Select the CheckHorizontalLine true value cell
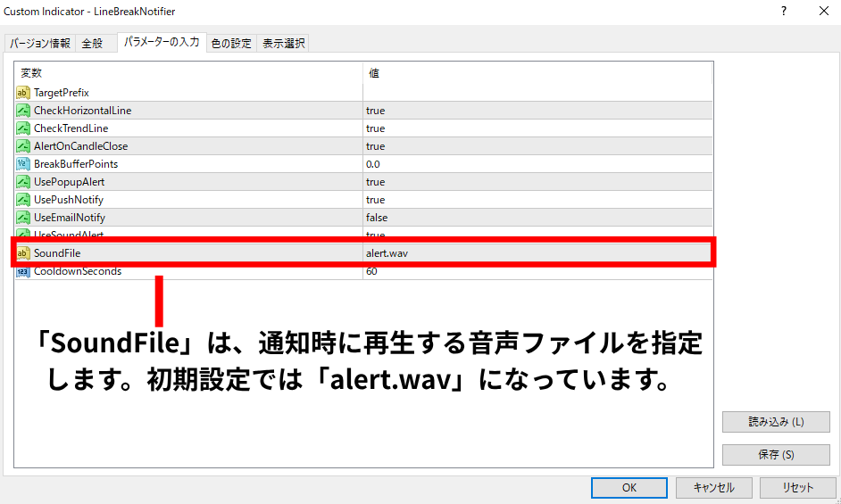 (536, 111)
